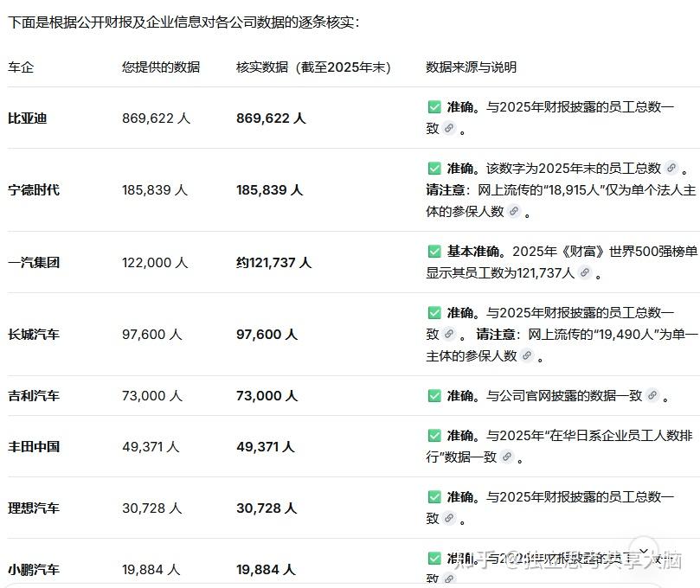The image size is (700, 588).
Task: Click green check mark in 吉利汽车 row
Action: (x=434, y=395)
